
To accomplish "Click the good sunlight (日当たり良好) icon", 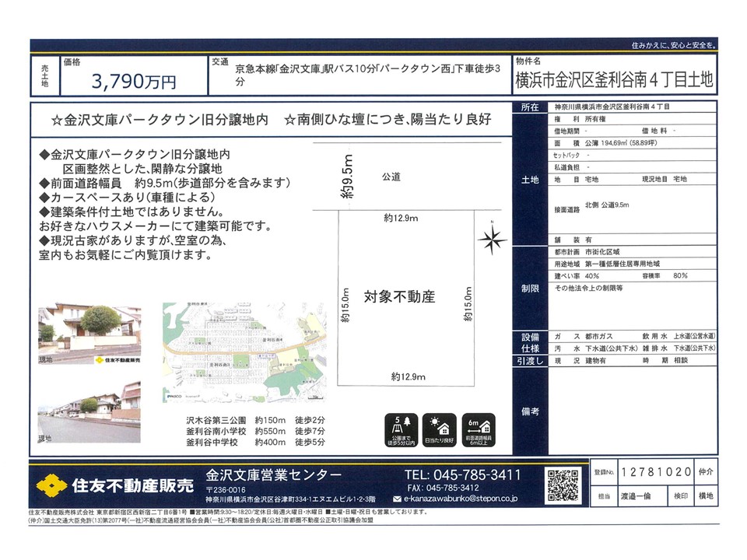I will pos(440,430).
